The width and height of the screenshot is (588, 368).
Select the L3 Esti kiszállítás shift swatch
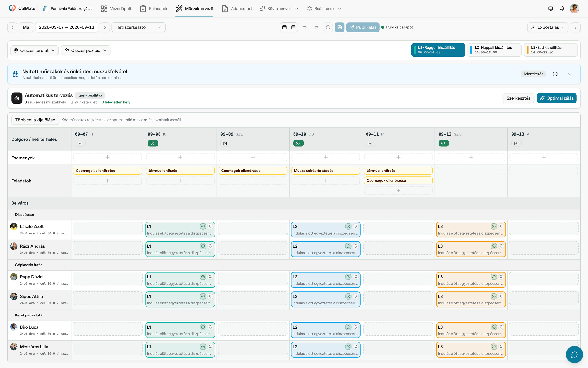tap(551, 50)
